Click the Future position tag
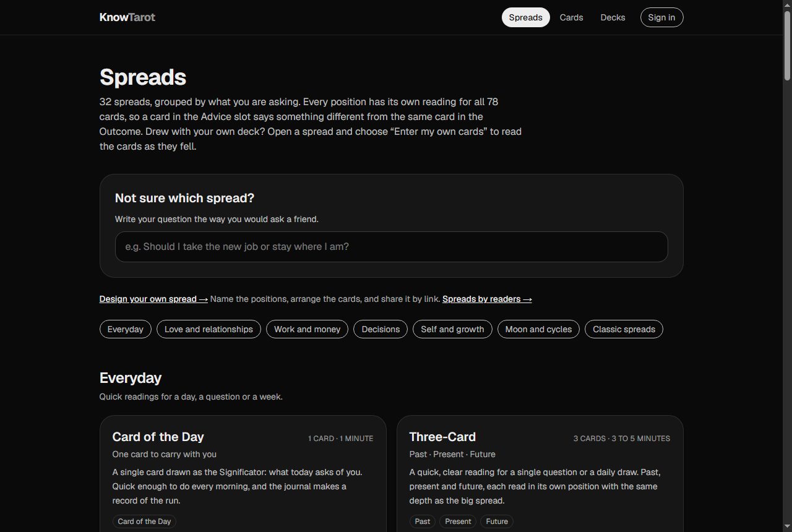 (497, 521)
